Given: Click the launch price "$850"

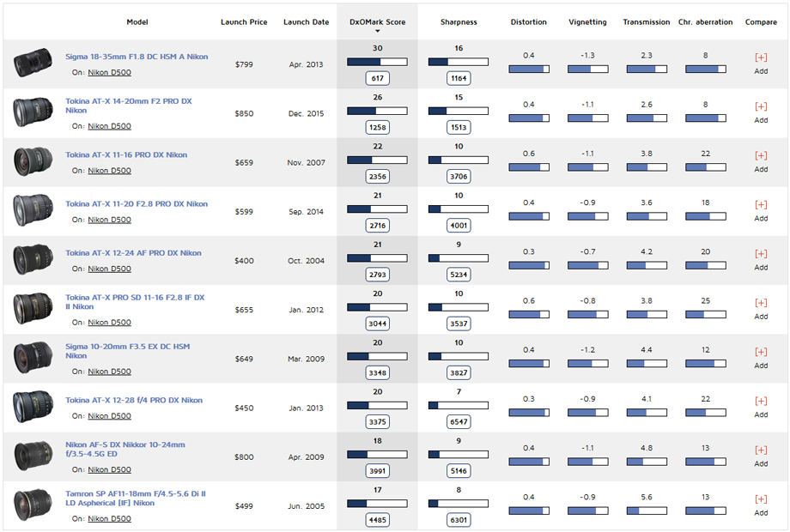Looking at the screenshot, I should point(244,114).
